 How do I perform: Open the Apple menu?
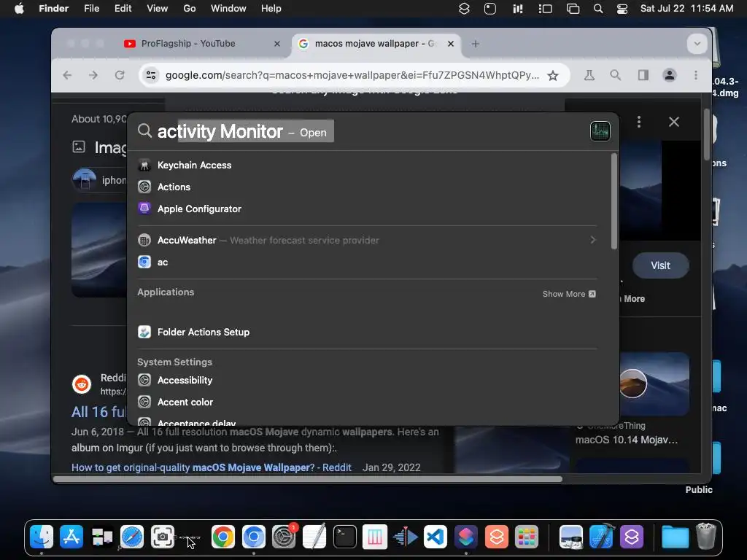point(19,9)
